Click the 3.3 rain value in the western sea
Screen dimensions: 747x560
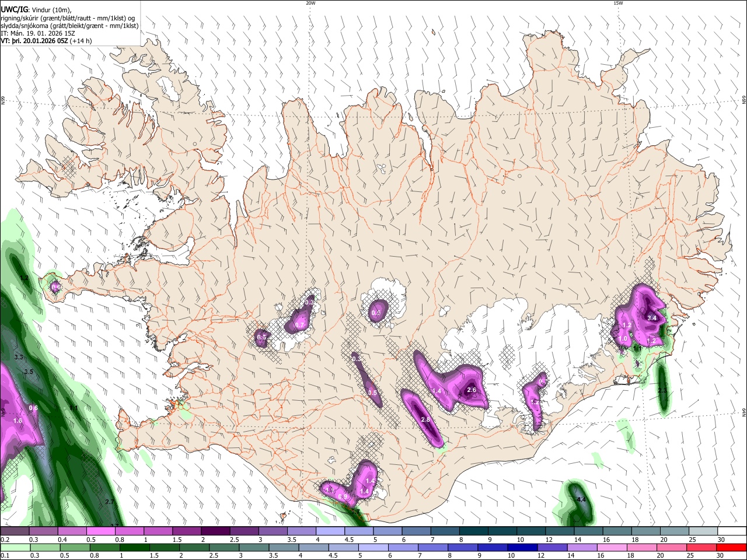point(19,356)
